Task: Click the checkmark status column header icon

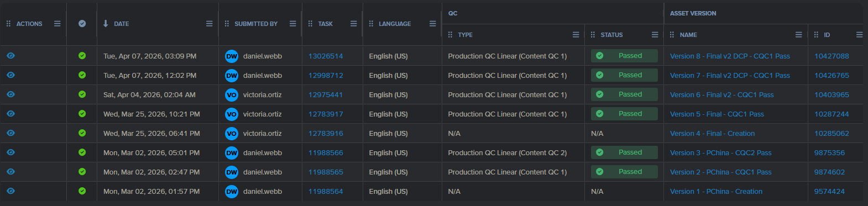Action: [82, 24]
